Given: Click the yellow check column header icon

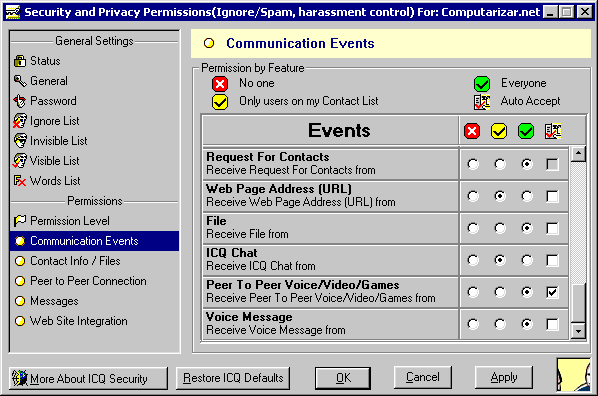Looking at the screenshot, I should point(499,131).
